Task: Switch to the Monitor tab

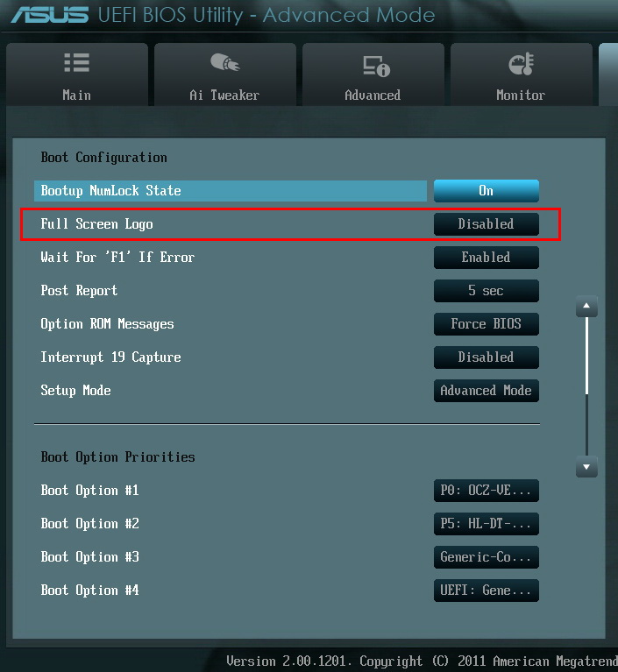Action: 521,77
